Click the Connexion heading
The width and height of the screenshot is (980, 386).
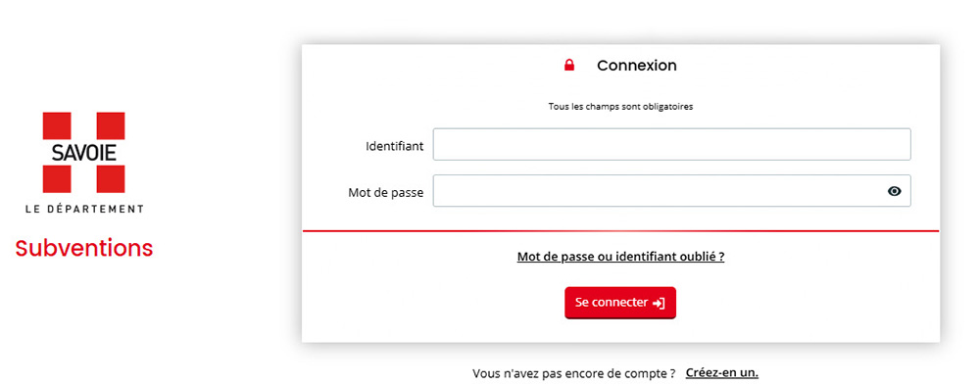coord(636,66)
